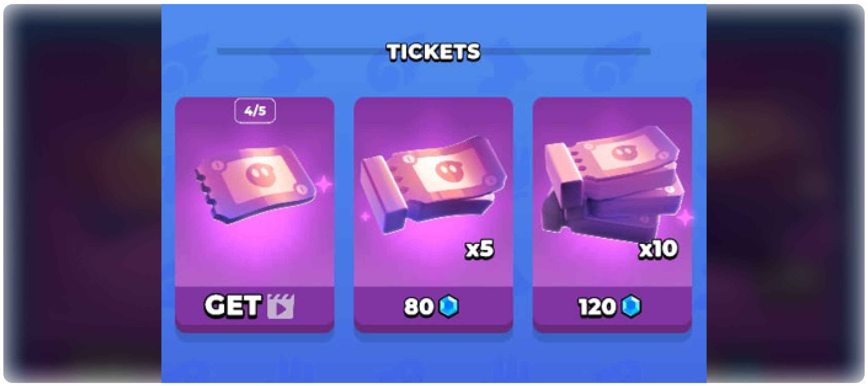Click the sparkle beside the x10 stack

[685, 217]
